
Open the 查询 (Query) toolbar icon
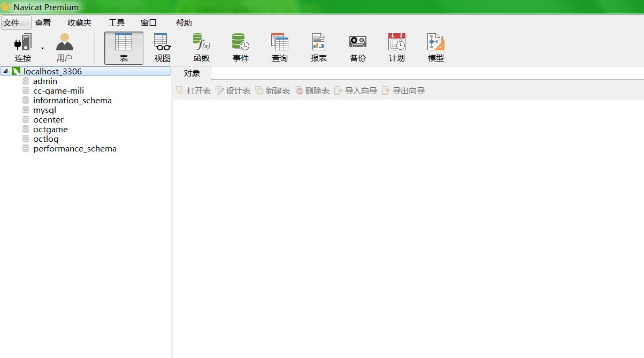click(x=280, y=43)
